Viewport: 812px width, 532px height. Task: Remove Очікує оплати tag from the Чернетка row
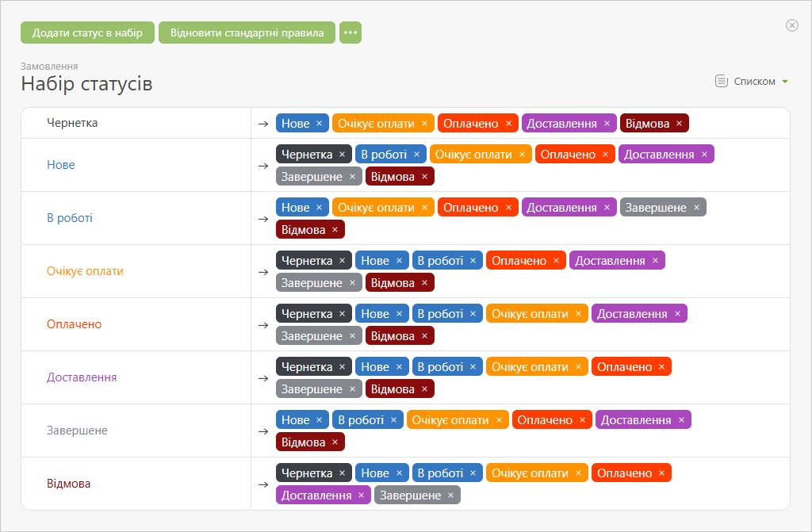click(x=425, y=123)
